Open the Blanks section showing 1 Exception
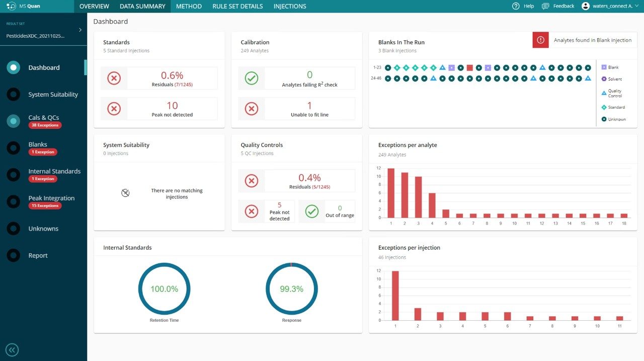The image size is (644, 361). pyautogui.click(x=14, y=148)
